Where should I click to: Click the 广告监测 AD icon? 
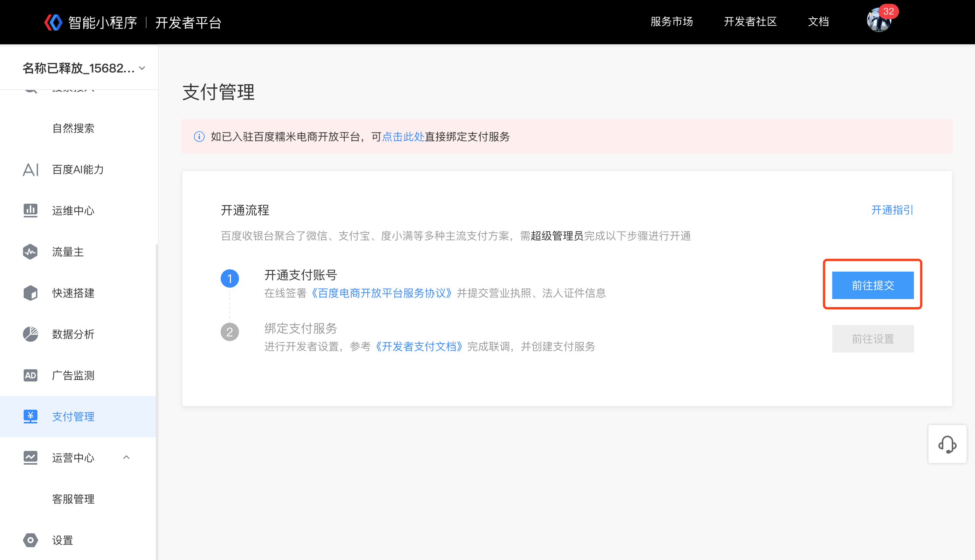pyautogui.click(x=31, y=375)
